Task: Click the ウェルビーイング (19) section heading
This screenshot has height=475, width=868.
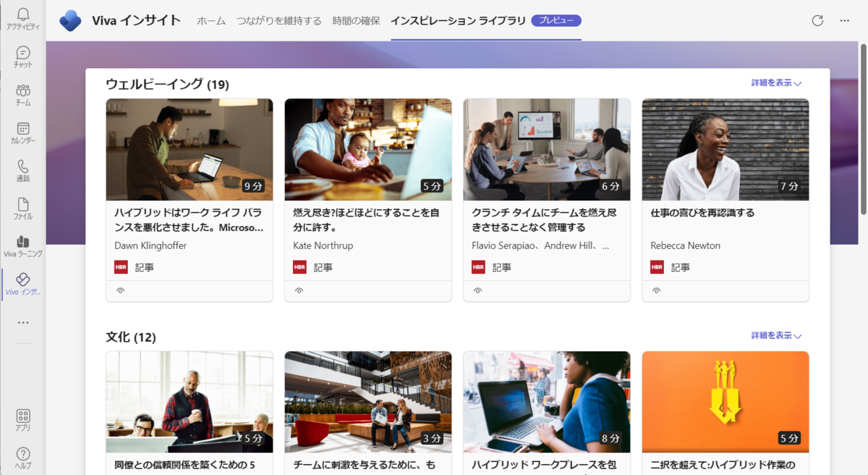Action: (x=167, y=84)
